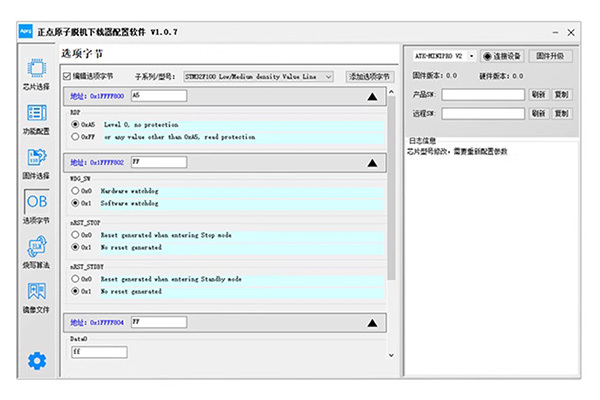
Task: Open the 芯片选择 chip selection page
Action: [x=36, y=73]
